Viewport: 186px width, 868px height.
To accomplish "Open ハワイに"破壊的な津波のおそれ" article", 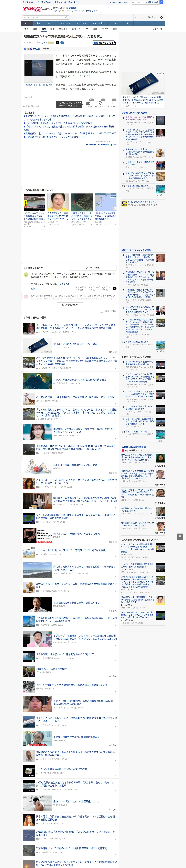I will 76,361.
